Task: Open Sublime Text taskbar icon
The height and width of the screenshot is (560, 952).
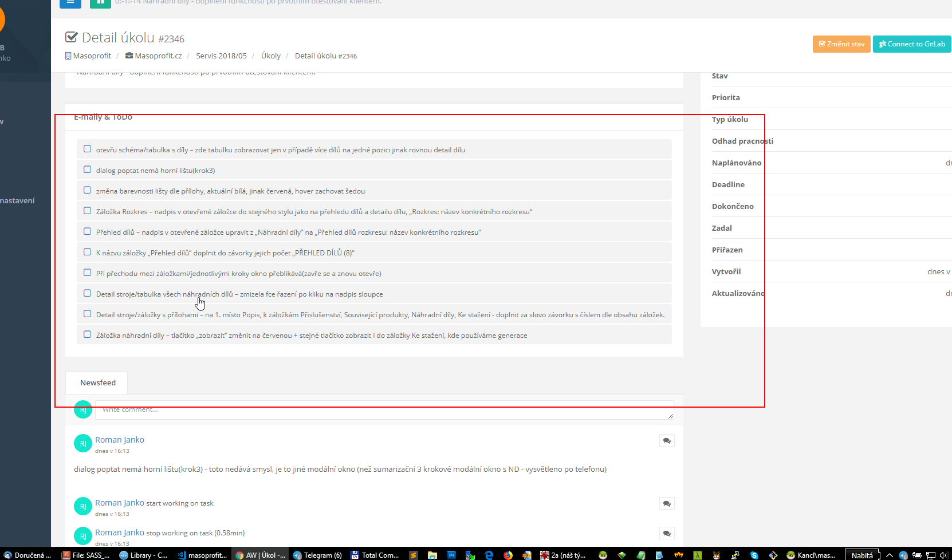Action: [413, 554]
